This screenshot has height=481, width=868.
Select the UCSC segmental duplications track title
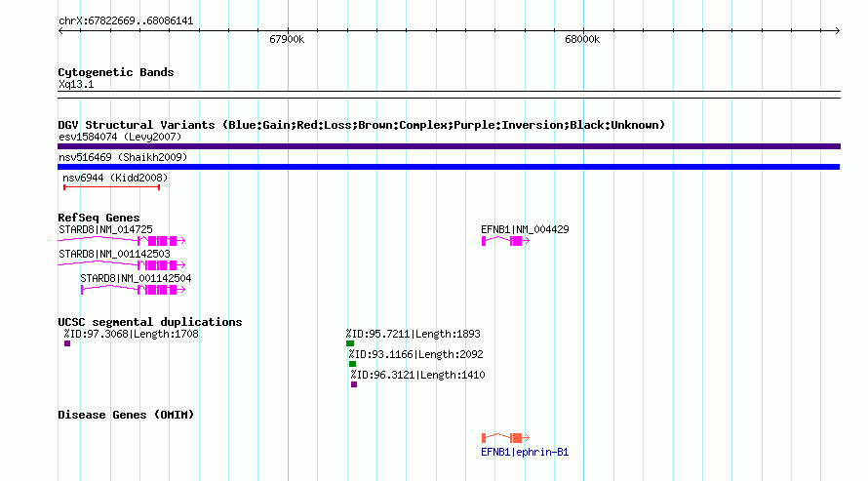pos(150,322)
